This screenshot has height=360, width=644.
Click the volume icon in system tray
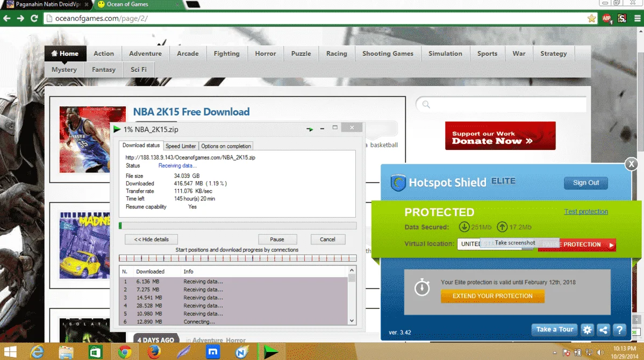[600, 352]
